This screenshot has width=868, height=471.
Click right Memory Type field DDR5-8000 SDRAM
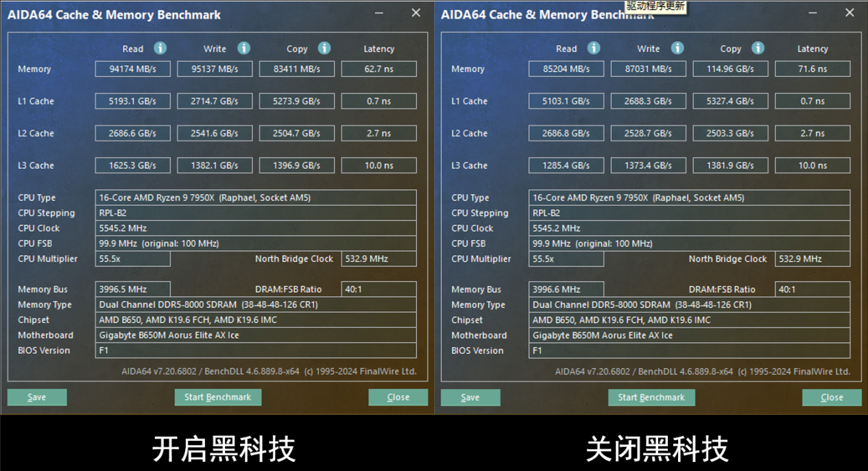[689, 305]
